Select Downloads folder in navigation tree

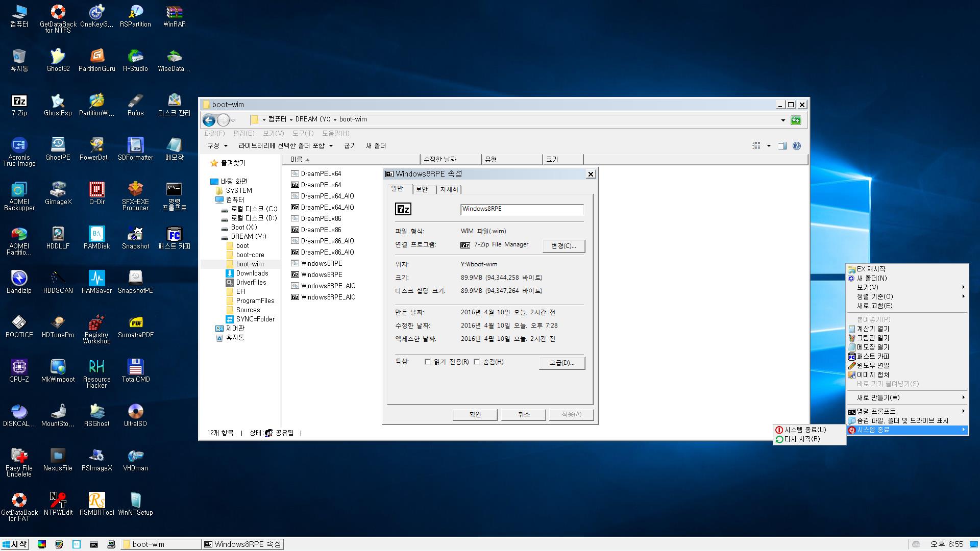pos(247,273)
